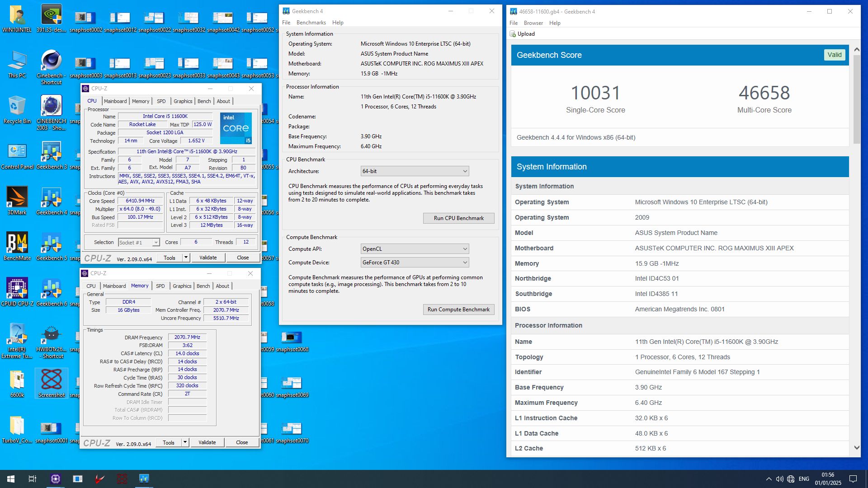Open the Control Panel desktop icon
868x488 pixels.
pos(17,156)
